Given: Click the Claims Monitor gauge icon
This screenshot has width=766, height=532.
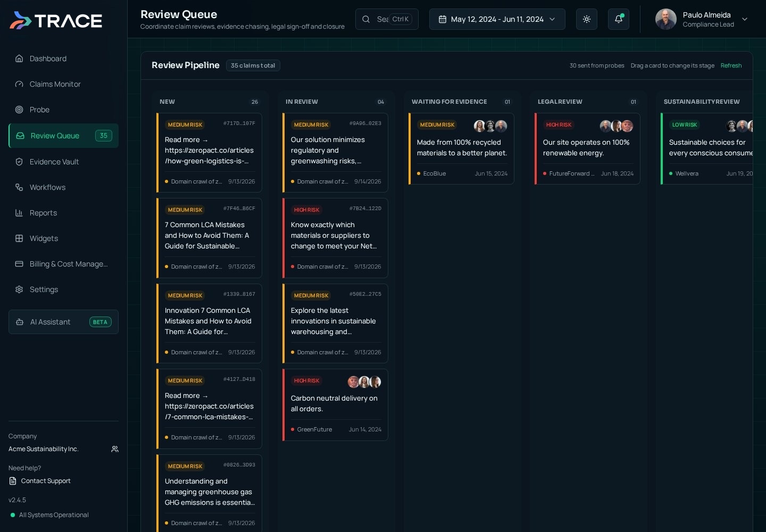Looking at the screenshot, I should tap(19, 84).
